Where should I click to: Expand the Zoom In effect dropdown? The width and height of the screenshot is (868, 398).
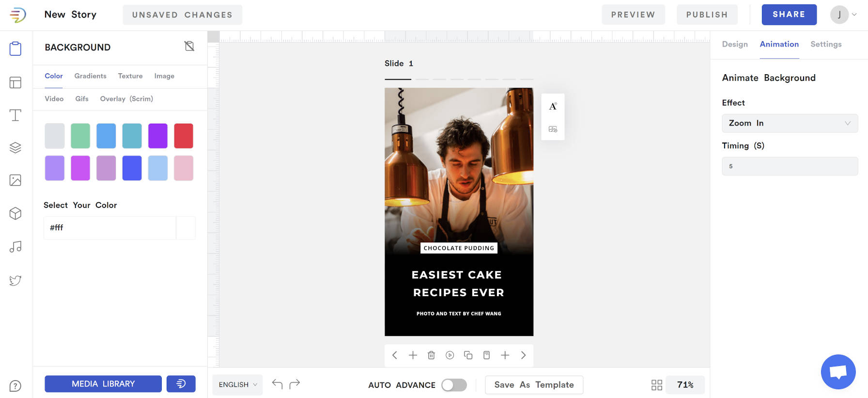click(790, 123)
